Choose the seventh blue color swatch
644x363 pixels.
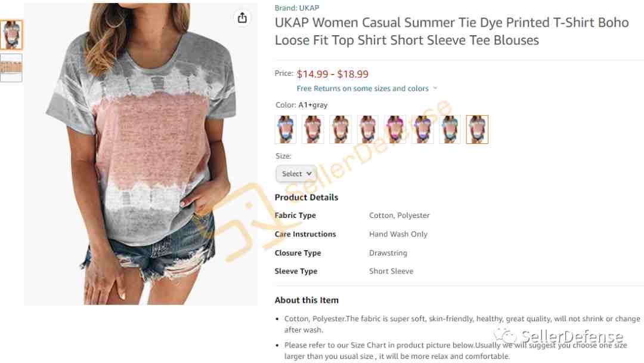coord(450,130)
